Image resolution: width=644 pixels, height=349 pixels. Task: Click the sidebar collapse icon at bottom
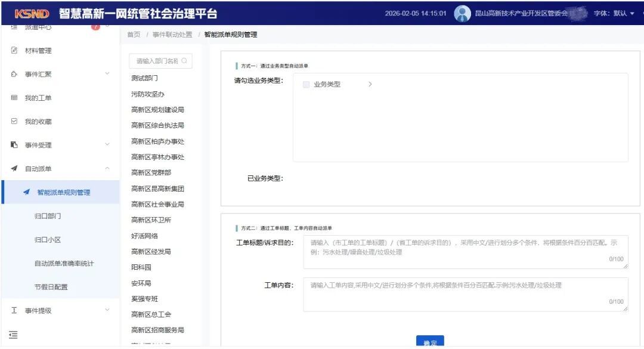pyautogui.click(x=14, y=335)
